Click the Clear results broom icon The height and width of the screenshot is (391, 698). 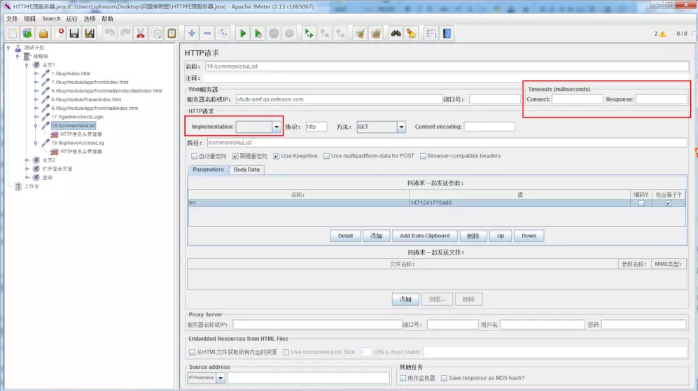point(360,33)
